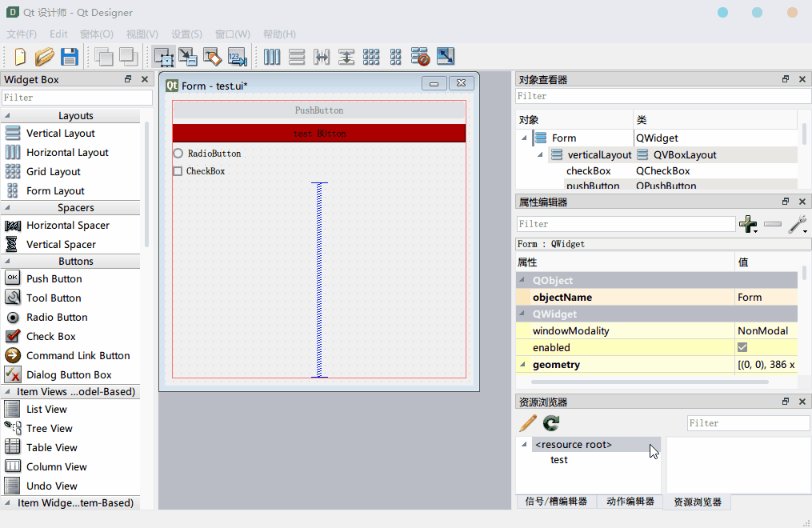Select the Edit Tab Order mode icon

coord(238,57)
